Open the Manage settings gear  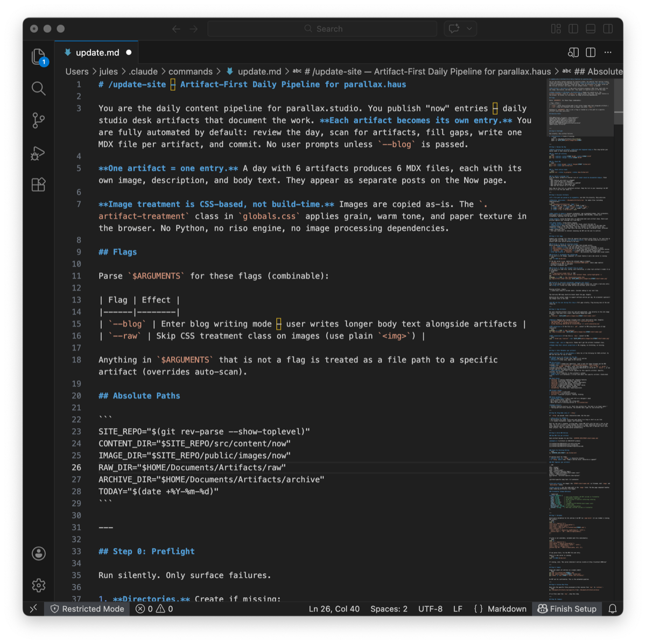(x=38, y=585)
